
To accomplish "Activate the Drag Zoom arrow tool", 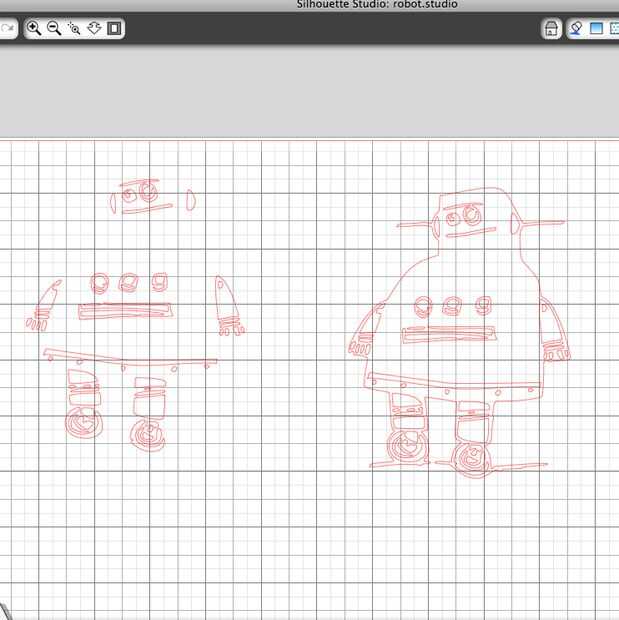I will [x=94, y=28].
